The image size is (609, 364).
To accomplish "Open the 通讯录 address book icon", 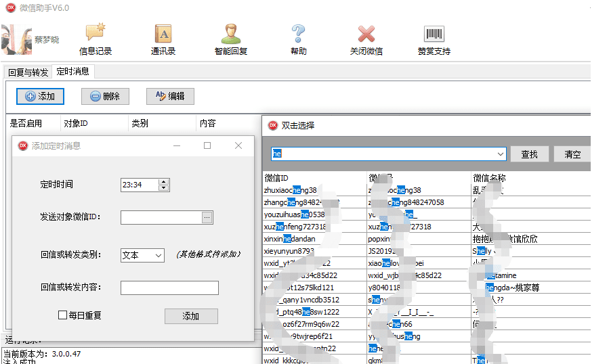I will tap(163, 39).
